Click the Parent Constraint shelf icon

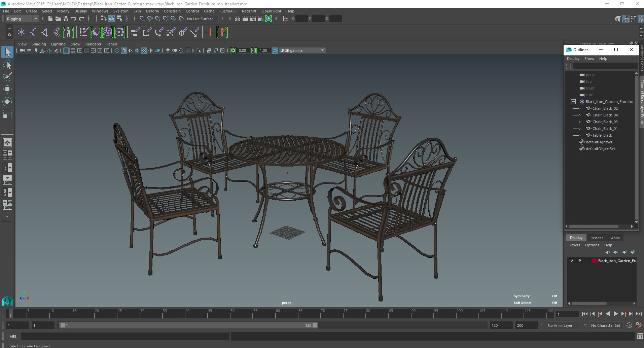135,32
